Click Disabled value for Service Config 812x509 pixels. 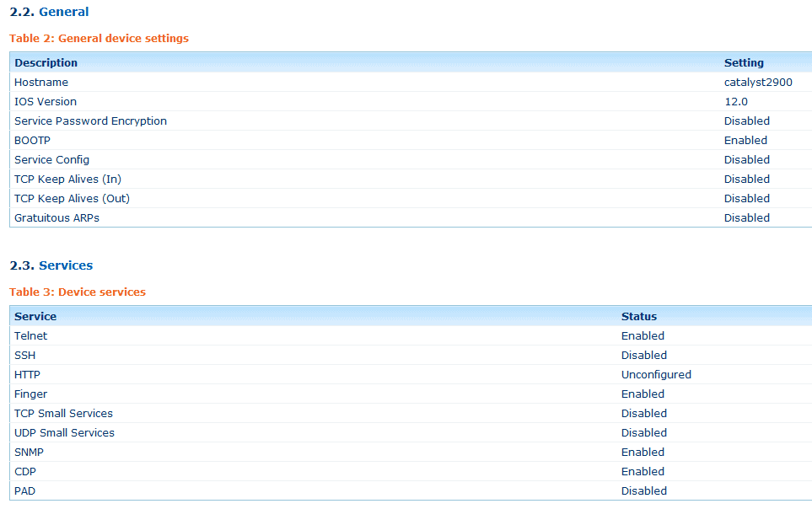pos(747,160)
